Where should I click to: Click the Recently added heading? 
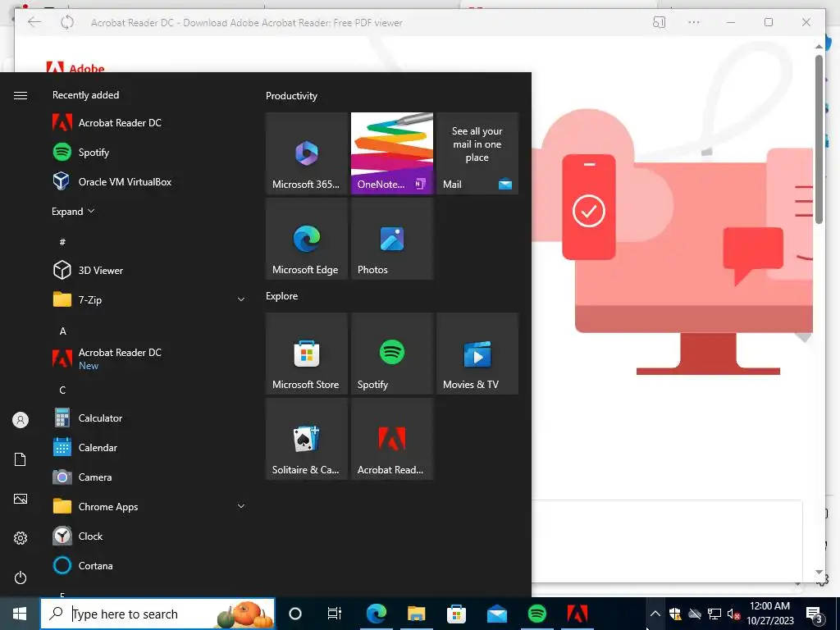coord(85,95)
